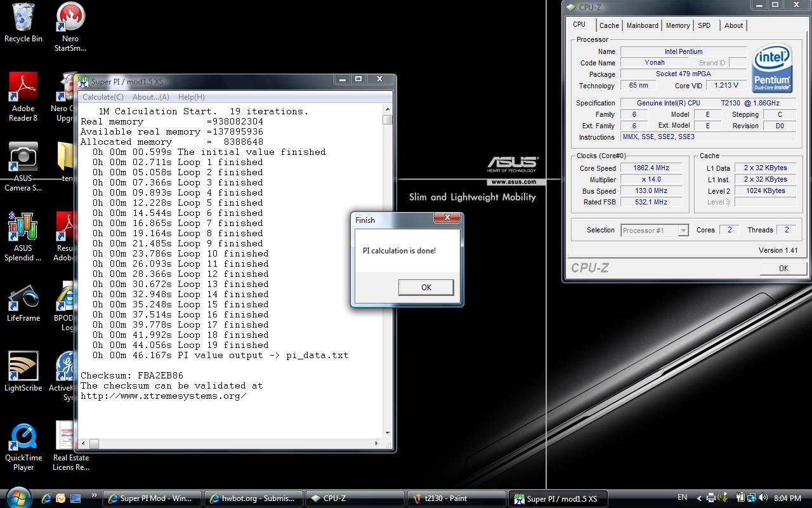812x508 pixels.
Task: Switch to the Memory tab
Action: click(x=678, y=25)
